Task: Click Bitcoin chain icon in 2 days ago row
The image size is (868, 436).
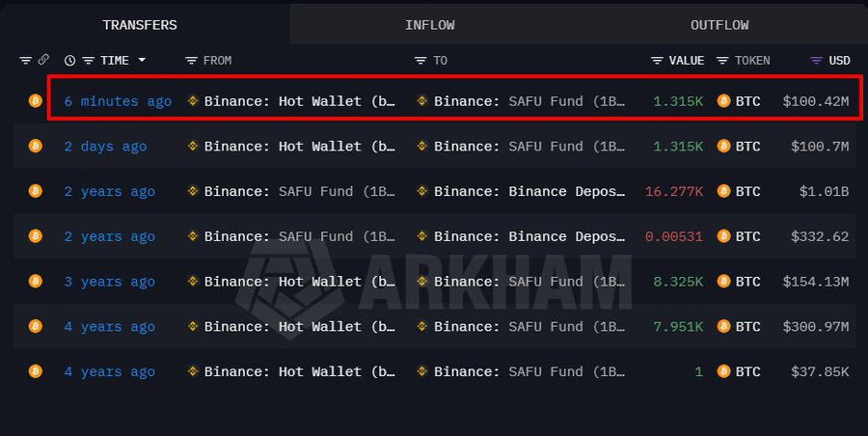Action: click(x=36, y=146)
